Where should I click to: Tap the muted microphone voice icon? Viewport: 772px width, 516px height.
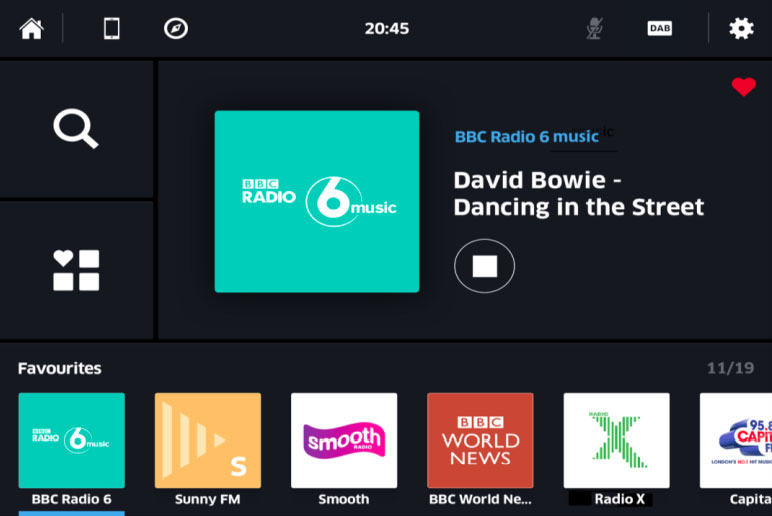[595, 28]
